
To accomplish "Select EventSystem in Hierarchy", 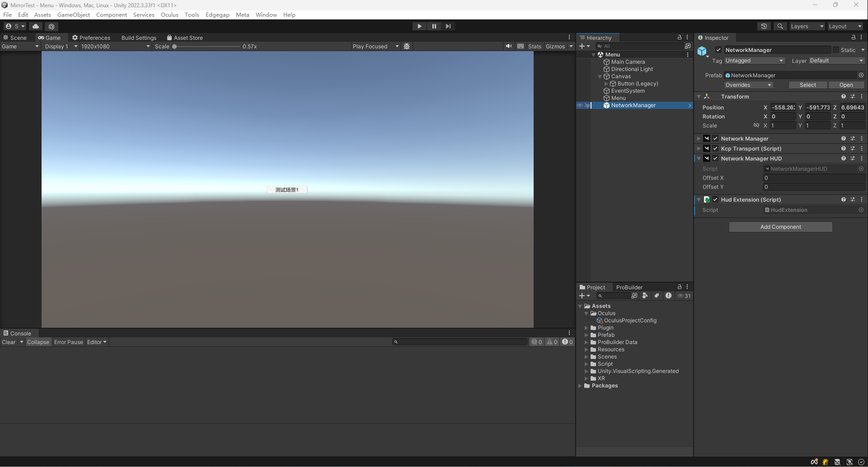I will [628, 91].
